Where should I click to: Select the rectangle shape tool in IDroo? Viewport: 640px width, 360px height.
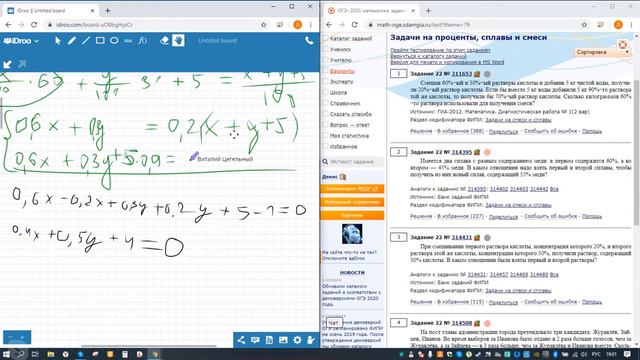pos(100,40)
